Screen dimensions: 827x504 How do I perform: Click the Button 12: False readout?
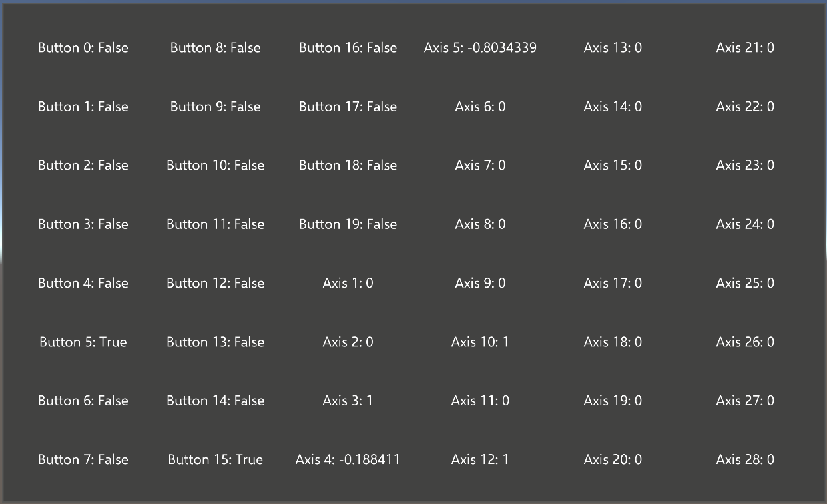coord(215,283)
